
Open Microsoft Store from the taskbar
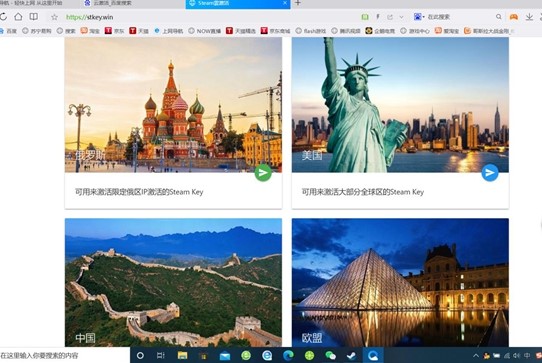(203, 356)
